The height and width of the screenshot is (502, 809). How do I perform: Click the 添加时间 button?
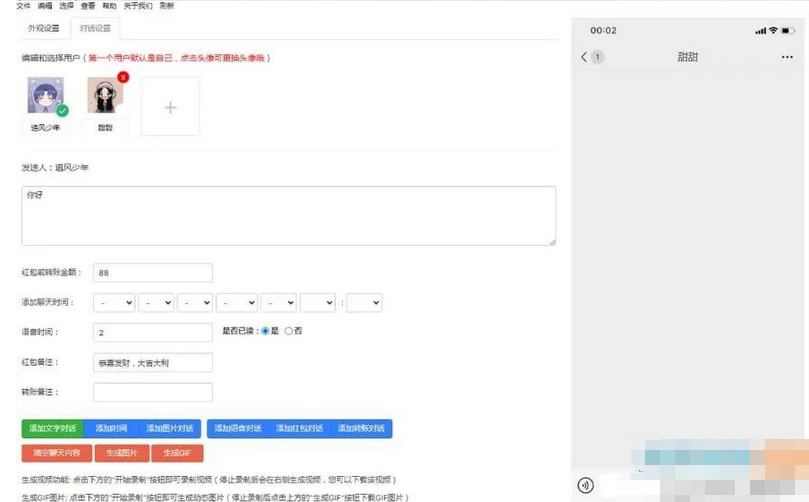click(x=111, y=429)
